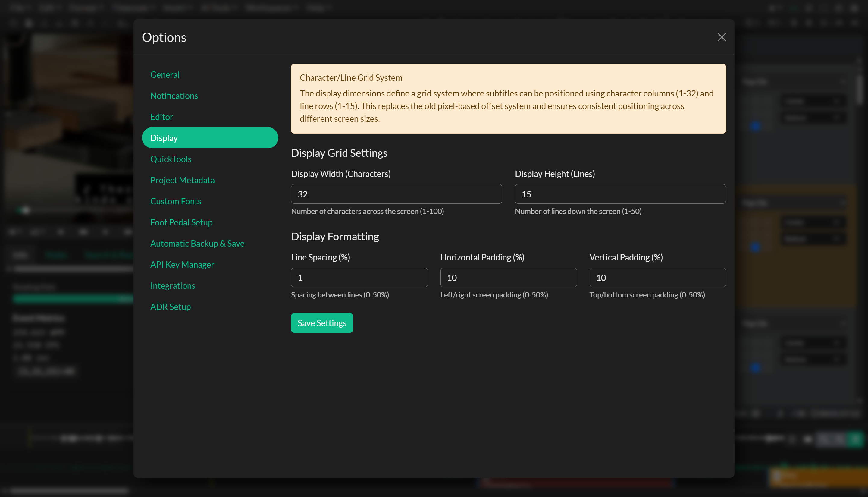Open the Foot Pedal Setup section
This screenshot has width=868, height=497.
pos(181,222)
